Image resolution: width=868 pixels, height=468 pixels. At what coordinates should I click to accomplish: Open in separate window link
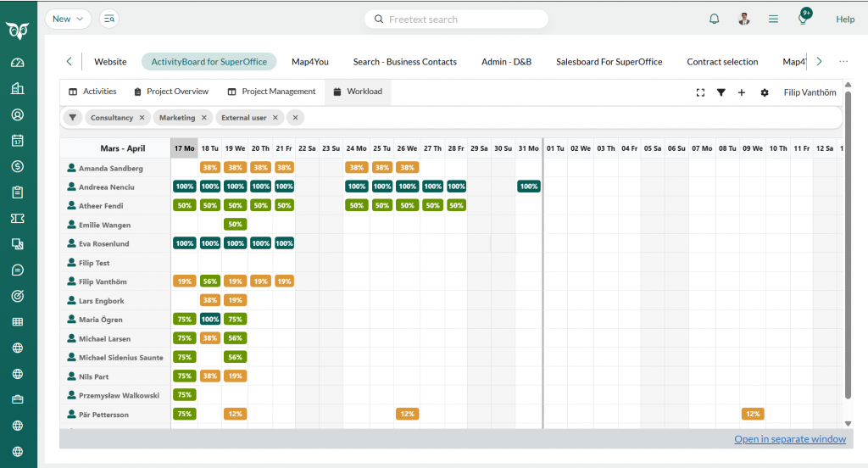pyautogui.click(x=790, y=439)
